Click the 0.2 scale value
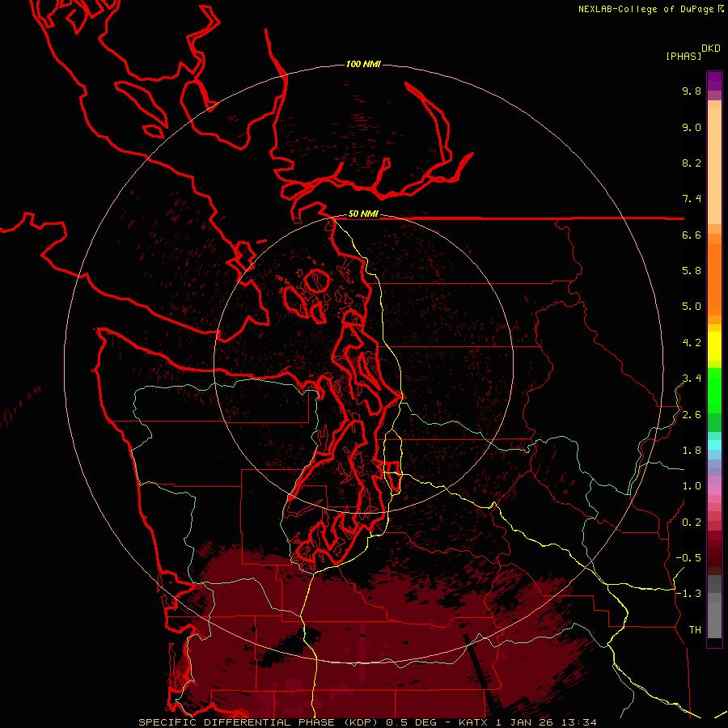The width and height of the screenshot is (728, 728). pyautogui.click(x=692, y=523)
